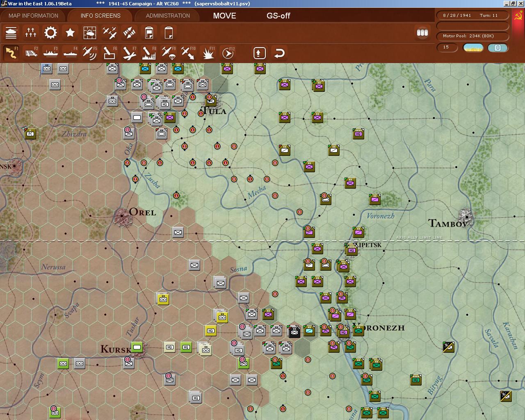Toggle the GS-off setting
525x420 pixels.
click(278, 16)
